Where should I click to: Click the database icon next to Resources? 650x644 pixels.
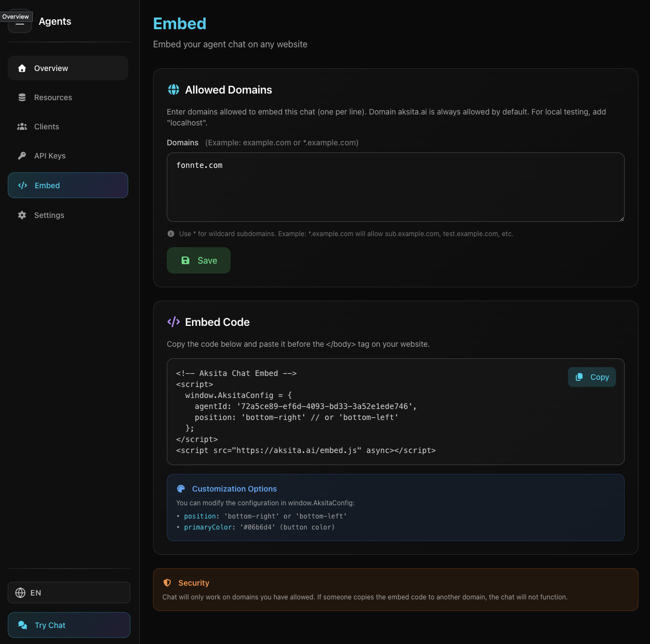[x=22, y=97]
